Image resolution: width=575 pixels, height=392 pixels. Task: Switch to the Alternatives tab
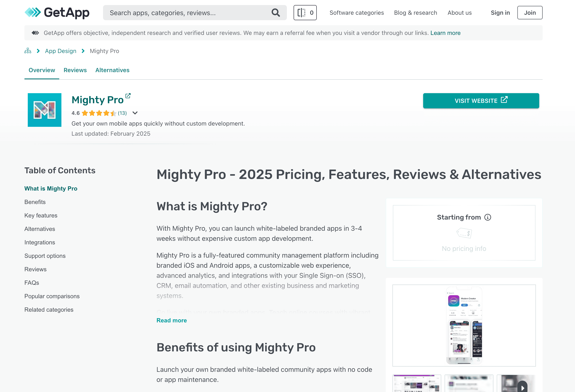(112, 70)
